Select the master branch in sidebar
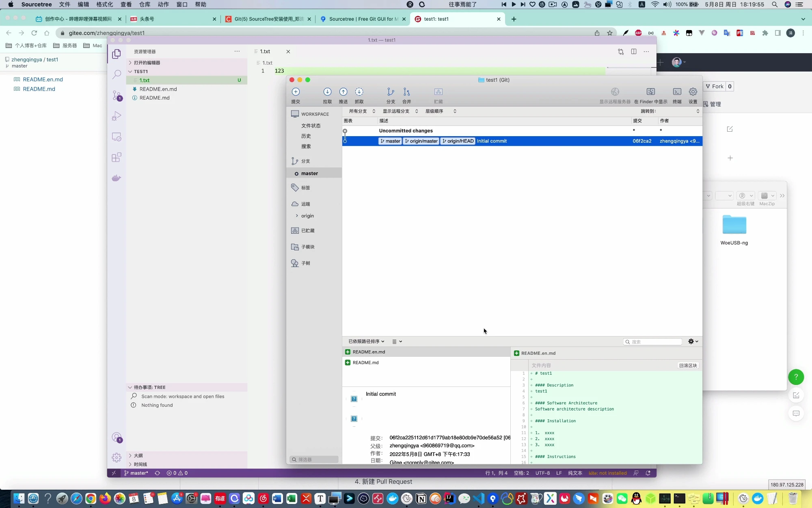The height and width of the screenshot is (508, 812). [314, 174]
